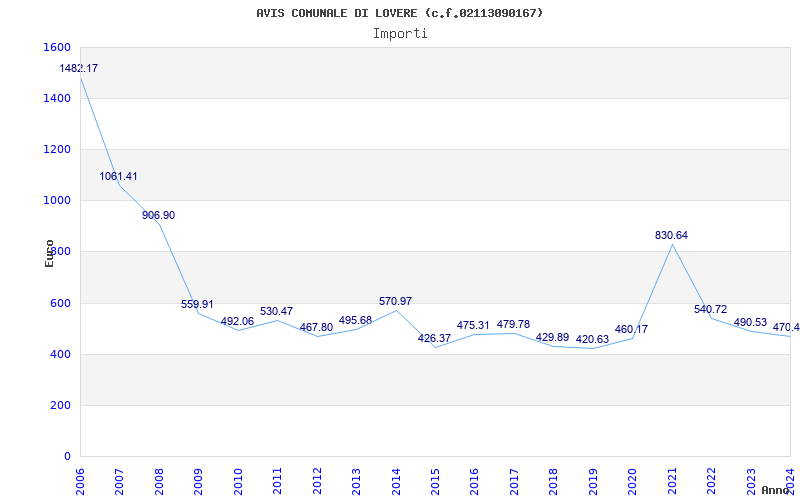Select the 420.63 data label
This screenshot has height=500, width=800.
tap(592, 339)
